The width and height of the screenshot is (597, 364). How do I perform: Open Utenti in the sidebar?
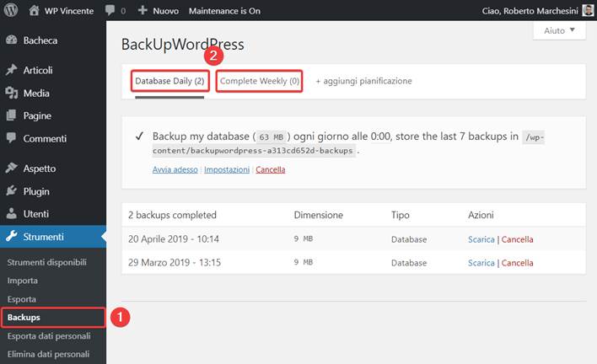[x=35, y=214]
